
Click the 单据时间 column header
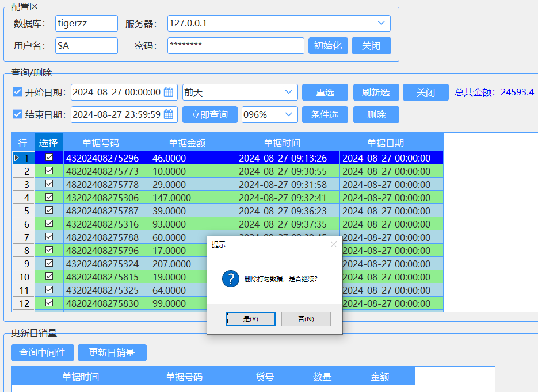pos(282,143)
